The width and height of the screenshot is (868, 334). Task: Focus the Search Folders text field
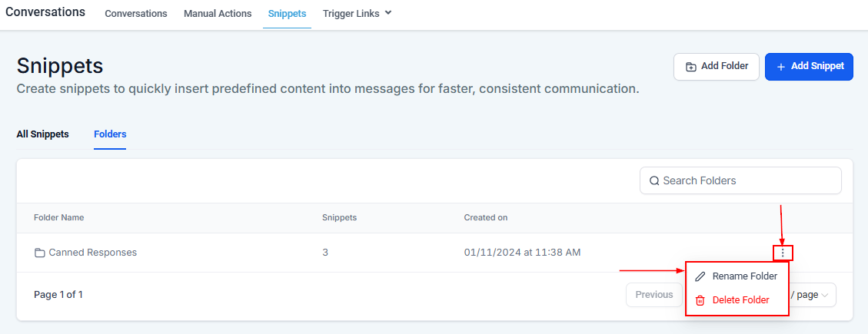coord(746,181)
